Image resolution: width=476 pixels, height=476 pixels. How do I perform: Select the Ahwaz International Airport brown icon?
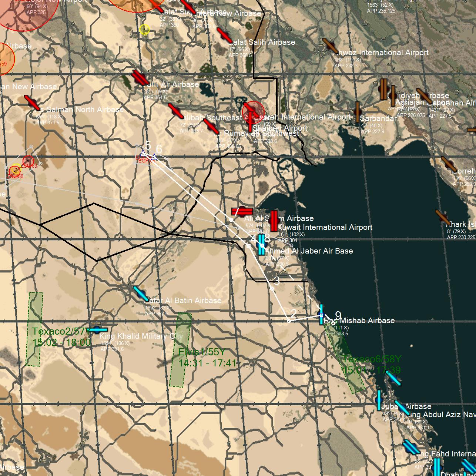pos(330,46)
